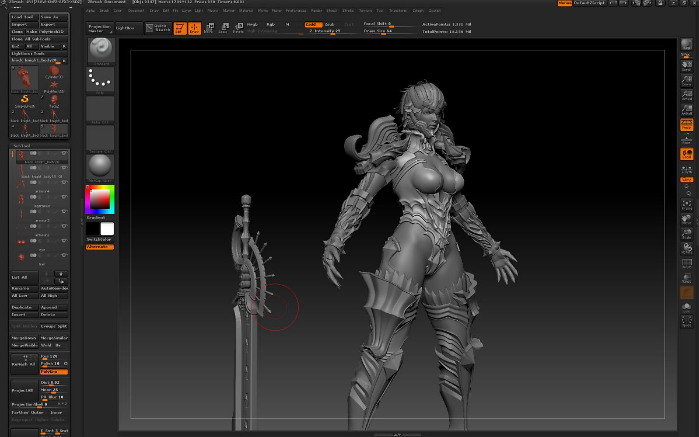Screen dimensions: 699x437
Task: Click Duplicate subtool button
Action: coord(25,307)
